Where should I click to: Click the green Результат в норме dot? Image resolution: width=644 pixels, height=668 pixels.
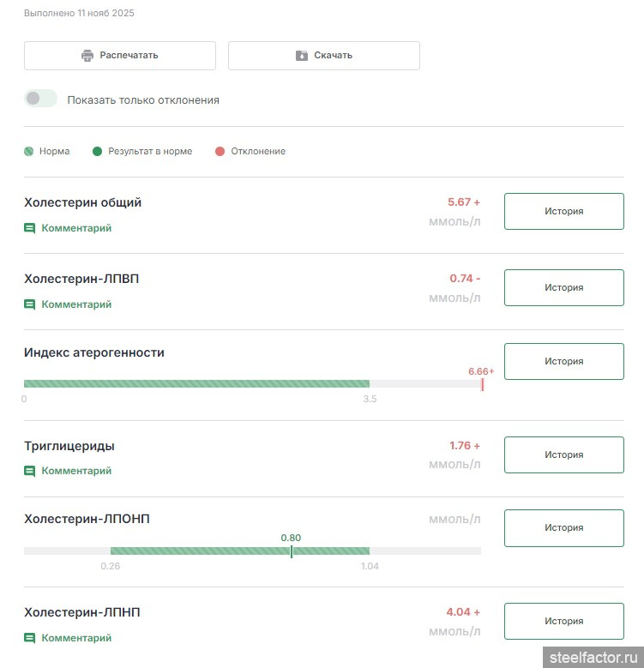97,152
